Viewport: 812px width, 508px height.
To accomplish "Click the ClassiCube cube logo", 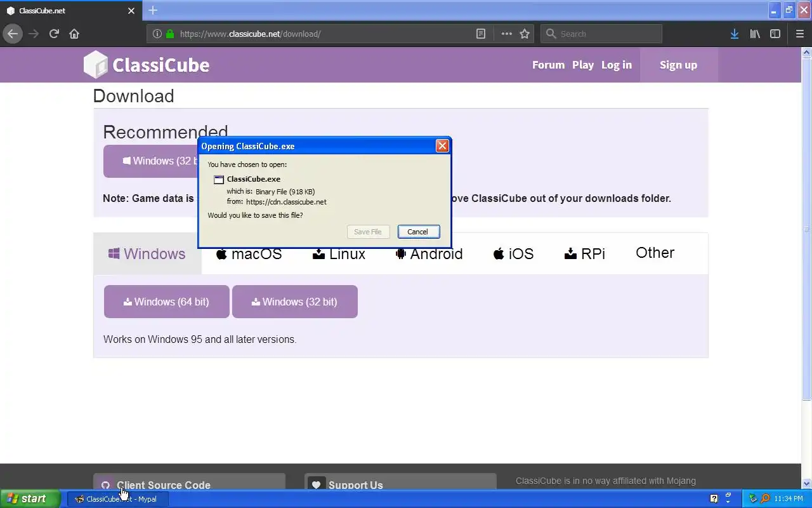I will (96, 64).
